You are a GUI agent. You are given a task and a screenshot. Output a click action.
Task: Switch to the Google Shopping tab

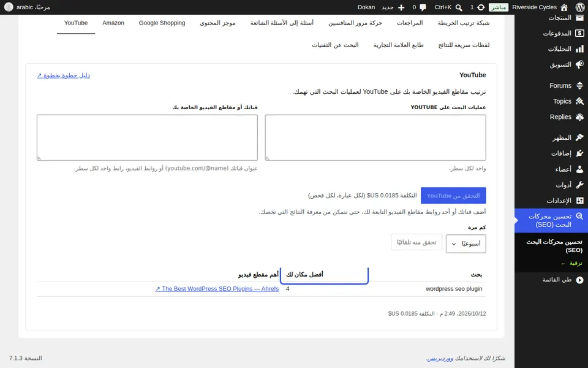point(162,23)
